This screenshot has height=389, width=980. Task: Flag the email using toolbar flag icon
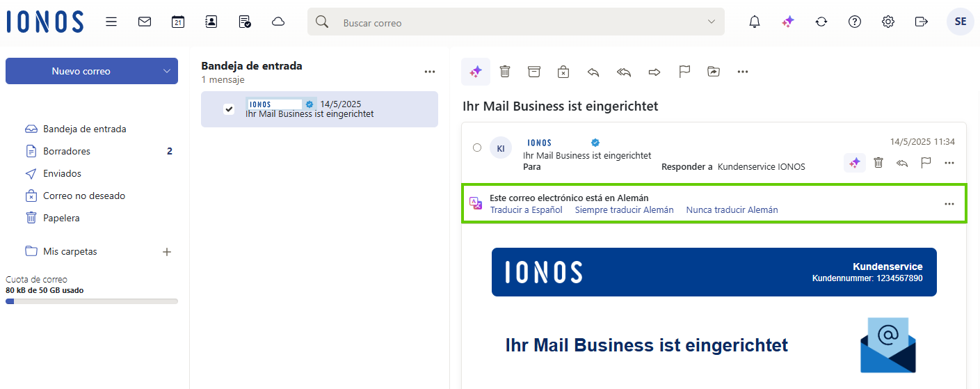(x=684, y=72)
